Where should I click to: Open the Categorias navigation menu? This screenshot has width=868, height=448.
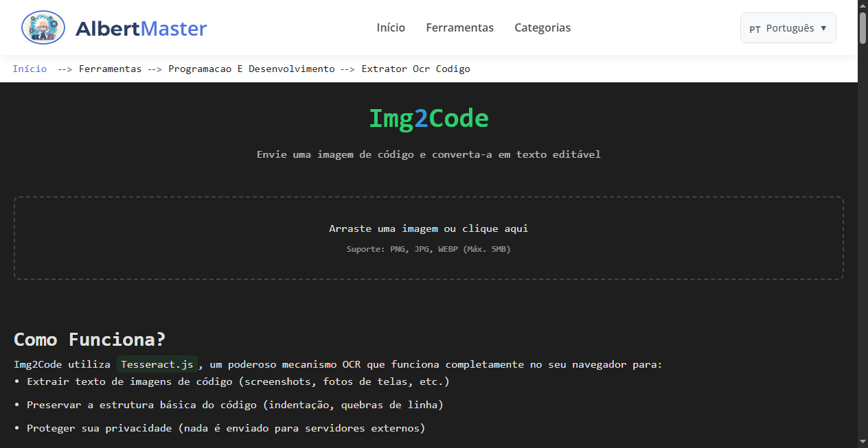(542, 27)
